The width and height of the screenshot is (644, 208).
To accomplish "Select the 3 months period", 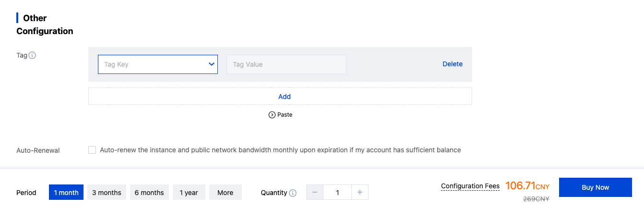I will [107, 193].
